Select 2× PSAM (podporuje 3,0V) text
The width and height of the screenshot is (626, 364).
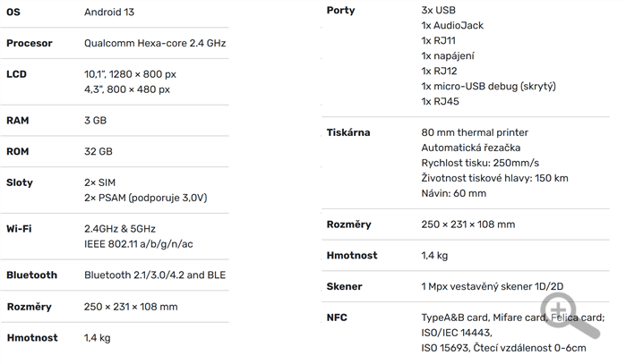click(146, 198)
